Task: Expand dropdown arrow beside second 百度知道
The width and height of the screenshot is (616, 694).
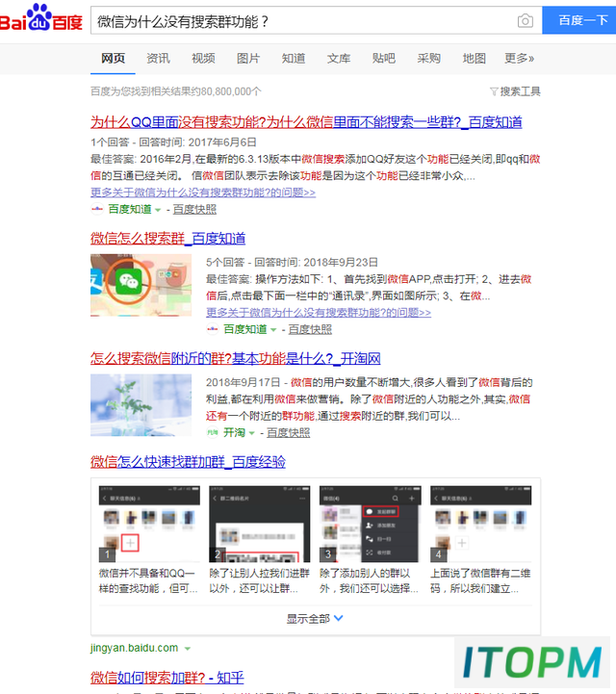Action: 273,330
